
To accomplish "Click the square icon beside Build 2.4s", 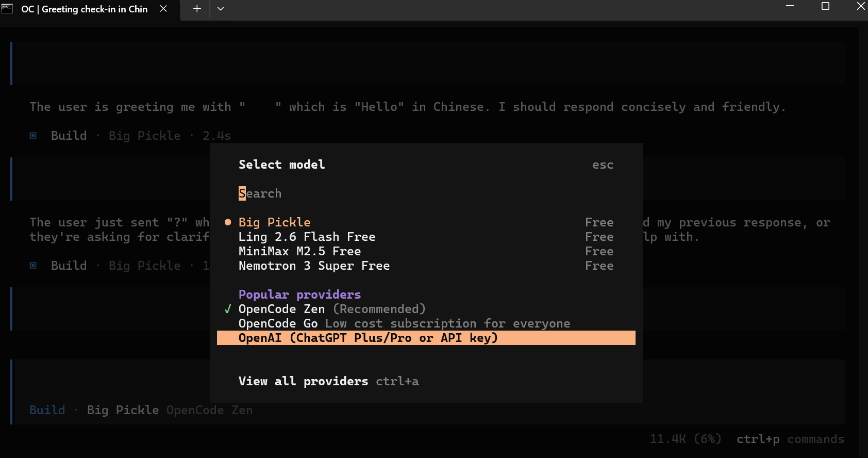I will point(33,136).
